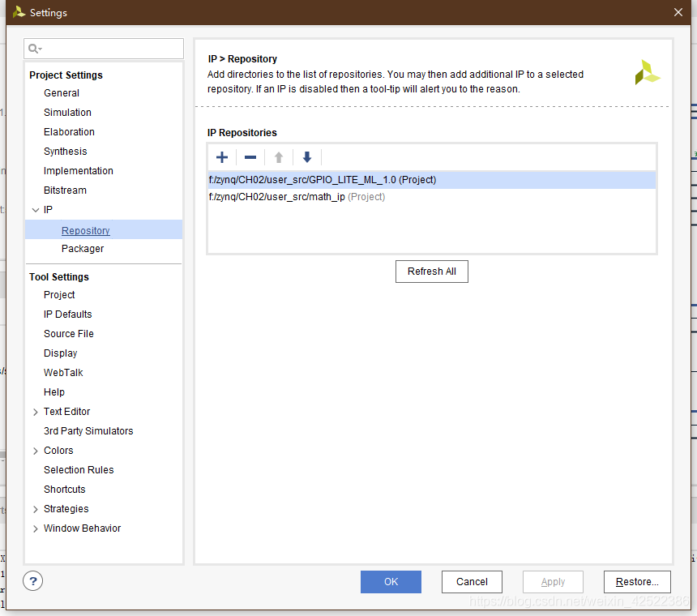Open IP Defaults settings
697x616 pixels.
tap(67, 314)
